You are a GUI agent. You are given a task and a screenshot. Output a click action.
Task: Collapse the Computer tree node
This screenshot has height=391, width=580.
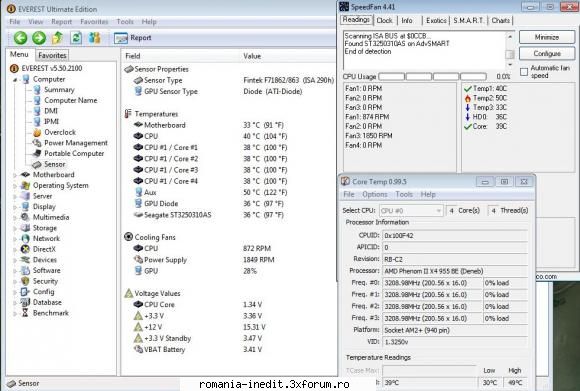15,80
